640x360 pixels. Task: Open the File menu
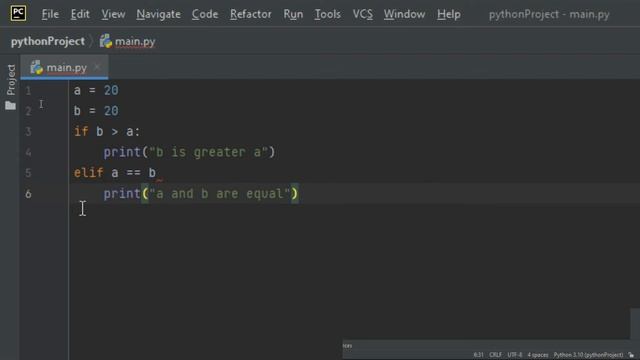click(x=50, y=14)
